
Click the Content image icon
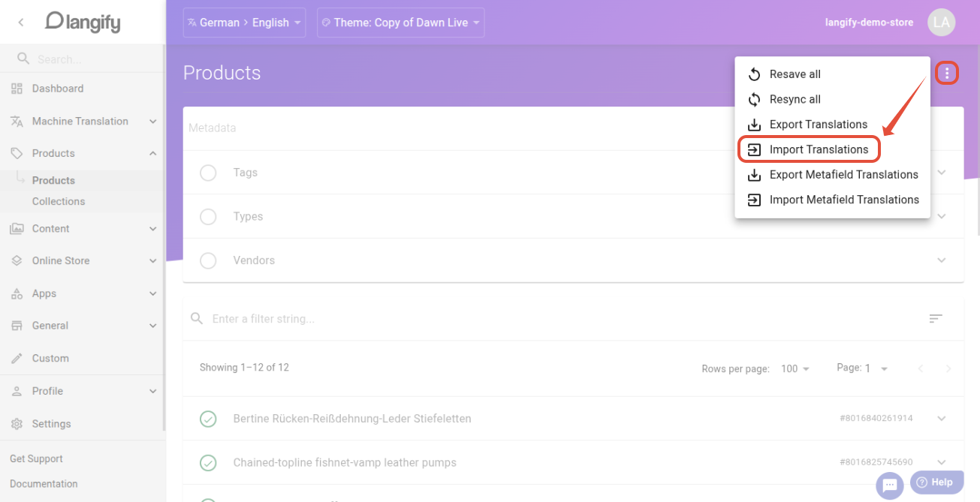(x=17, y=229)
